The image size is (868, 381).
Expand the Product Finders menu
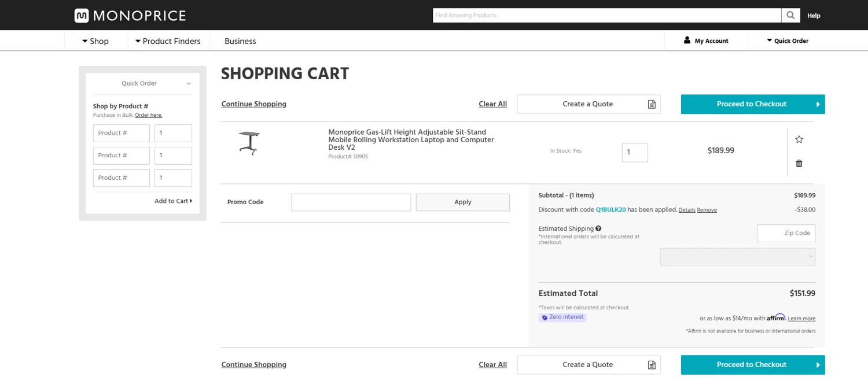(x=168, y=41)
